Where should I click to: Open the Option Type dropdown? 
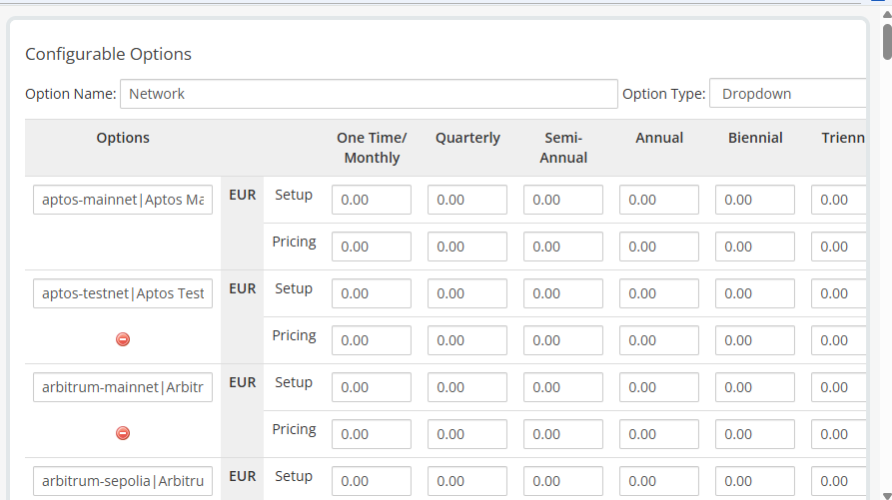[x=788, y=94]
